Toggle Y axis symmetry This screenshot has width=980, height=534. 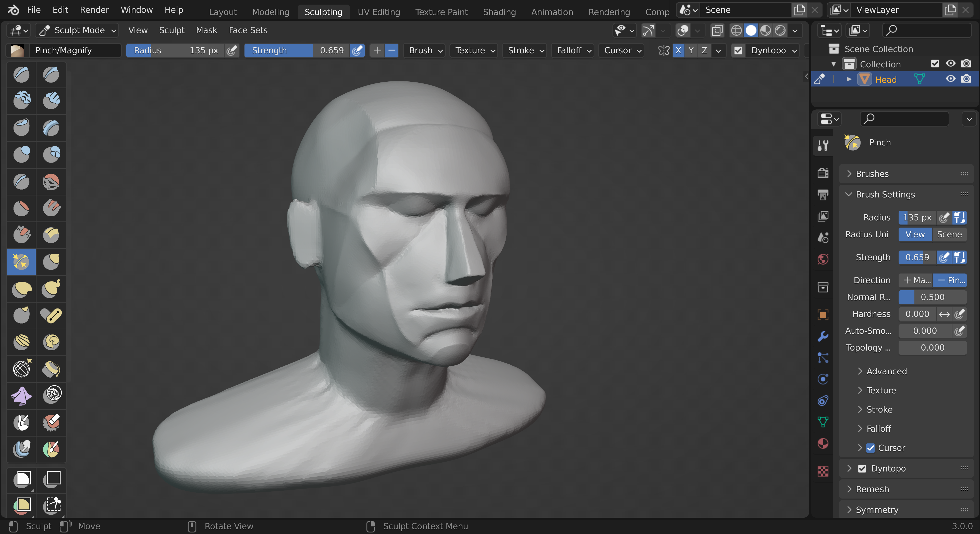coord(691,51)
